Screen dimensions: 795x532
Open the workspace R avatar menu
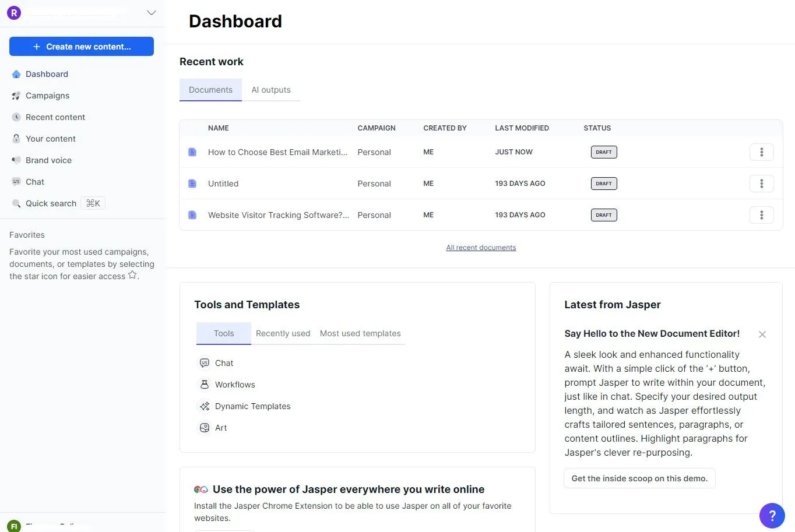pyautogui.click(x=13, y=12)
